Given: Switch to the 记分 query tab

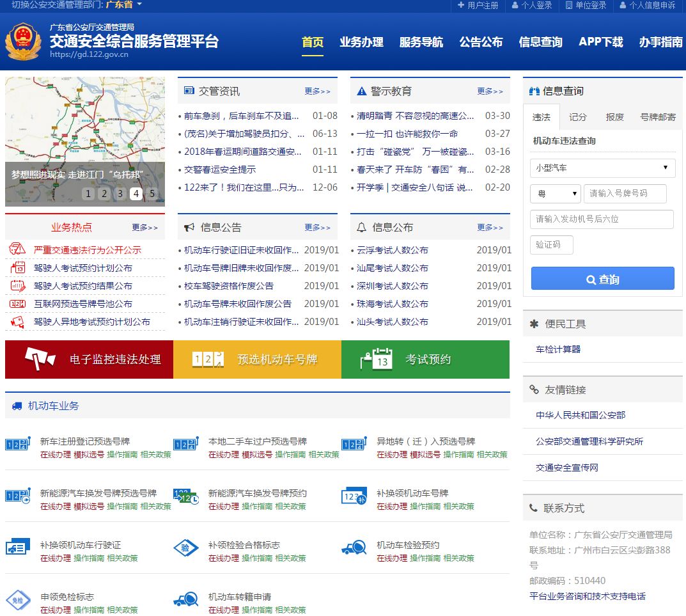Looking at the screenshot, I should [577, 117].
